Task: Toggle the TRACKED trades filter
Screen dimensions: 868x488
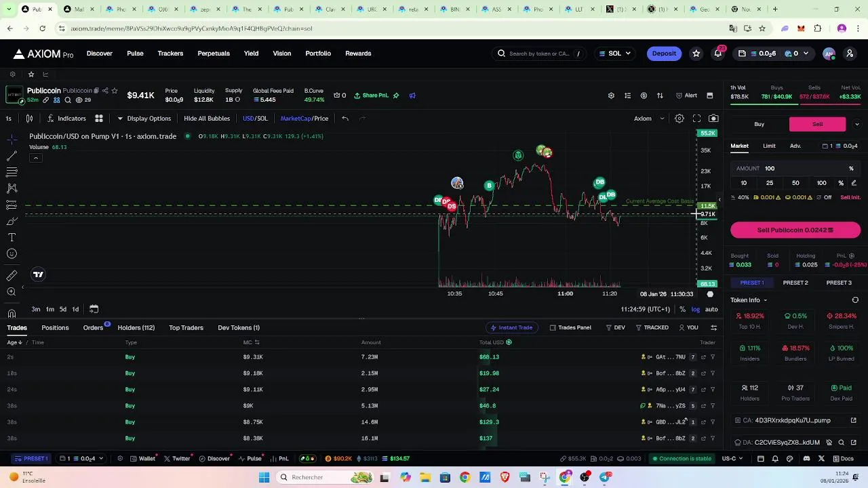Action: point(652,327)
